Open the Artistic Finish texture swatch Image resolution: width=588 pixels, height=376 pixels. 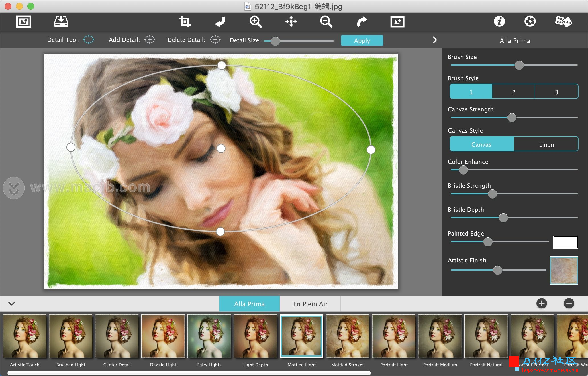coord(564,270)
